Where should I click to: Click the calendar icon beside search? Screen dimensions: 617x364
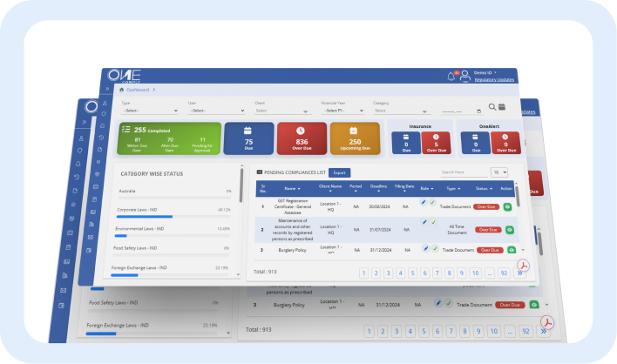502,108
